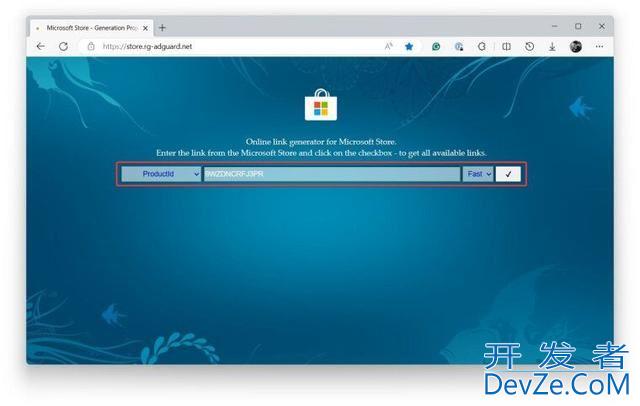The image size is (640, 406).
Task: Click the address bar URL store.rg-adguard.net
Action: point(147,47)
